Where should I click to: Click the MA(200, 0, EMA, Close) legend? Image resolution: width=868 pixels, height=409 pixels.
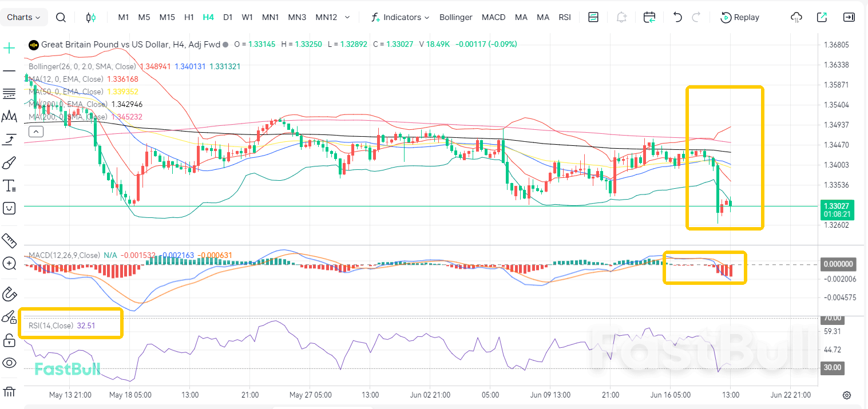pos(68,104)
